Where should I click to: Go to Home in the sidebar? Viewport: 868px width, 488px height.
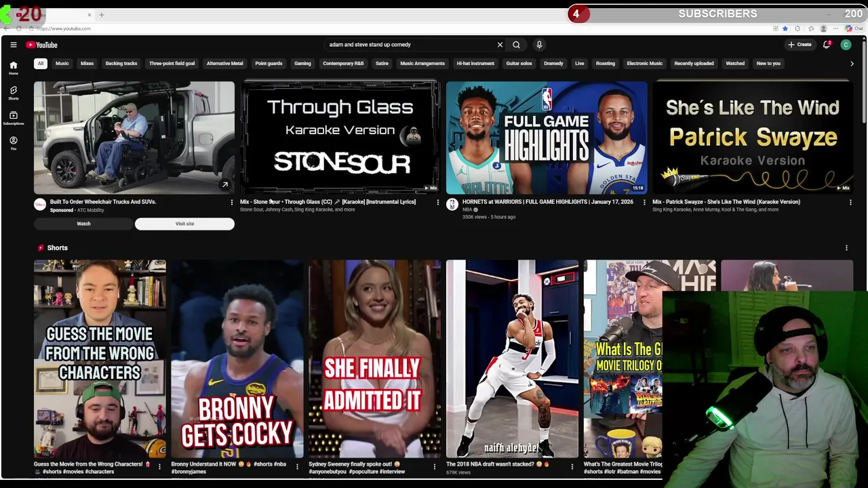point(13,68)
